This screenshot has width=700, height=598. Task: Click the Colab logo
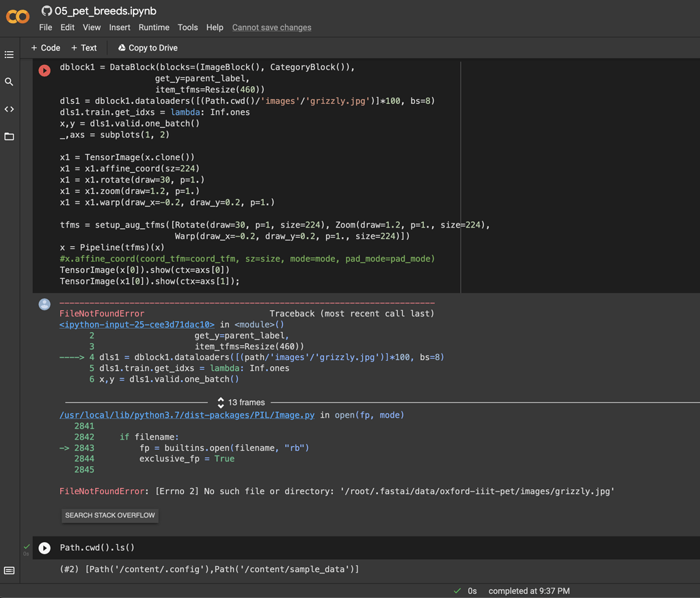[17, 17]
